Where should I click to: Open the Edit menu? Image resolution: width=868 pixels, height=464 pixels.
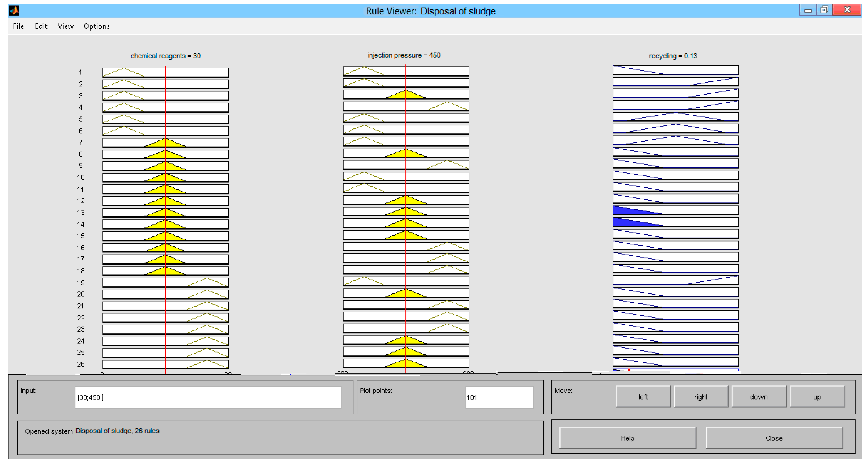coord(41,26)
